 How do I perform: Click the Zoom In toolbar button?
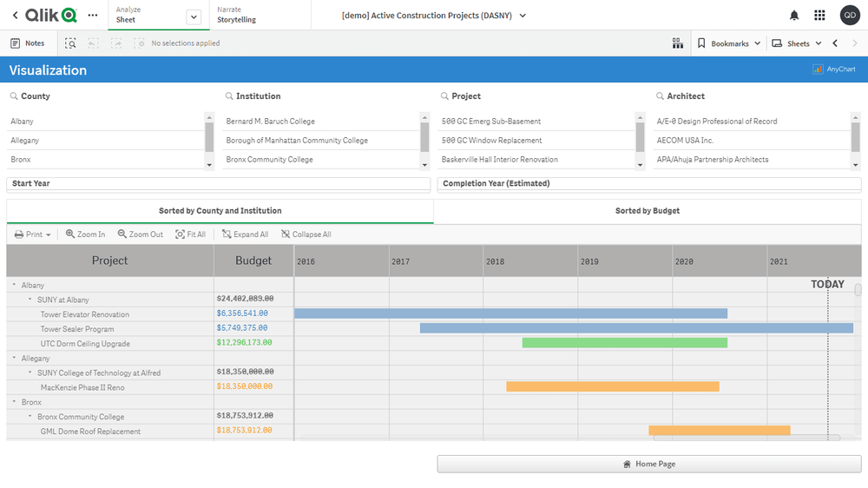(85, 234)
